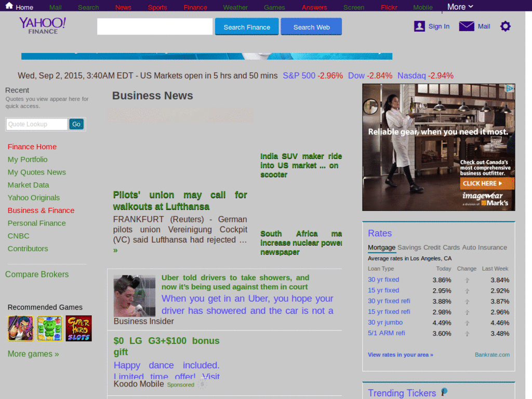Select the Savings rates tab
This screenshot has height=399, width=532.
409,247
